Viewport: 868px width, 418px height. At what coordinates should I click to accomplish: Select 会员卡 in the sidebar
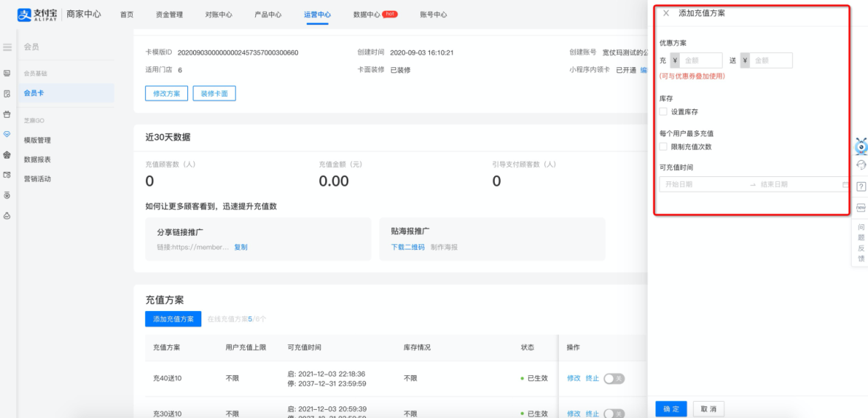point(66,93)
